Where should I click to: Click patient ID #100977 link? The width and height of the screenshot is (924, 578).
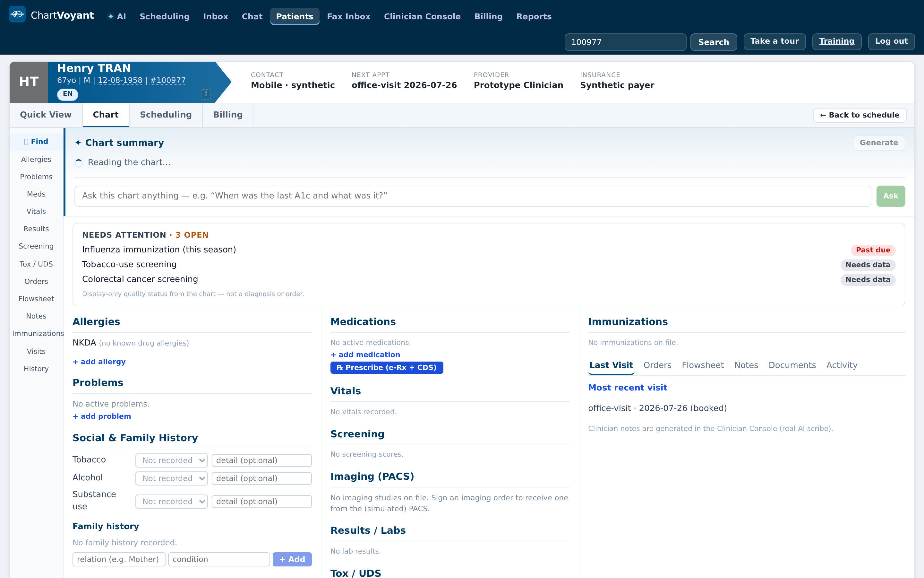(x=167, y=80)
